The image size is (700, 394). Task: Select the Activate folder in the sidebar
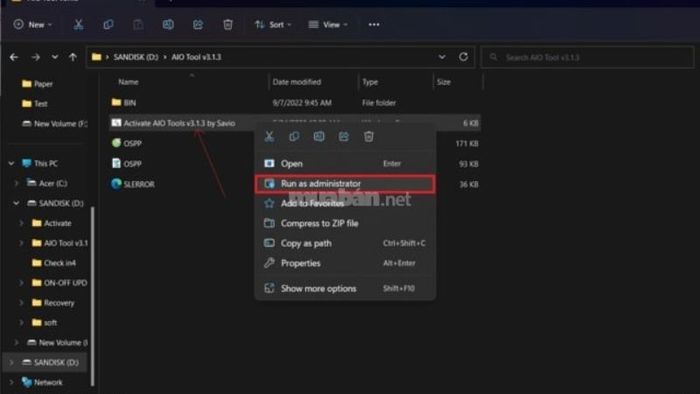click(x=52, y=223)
